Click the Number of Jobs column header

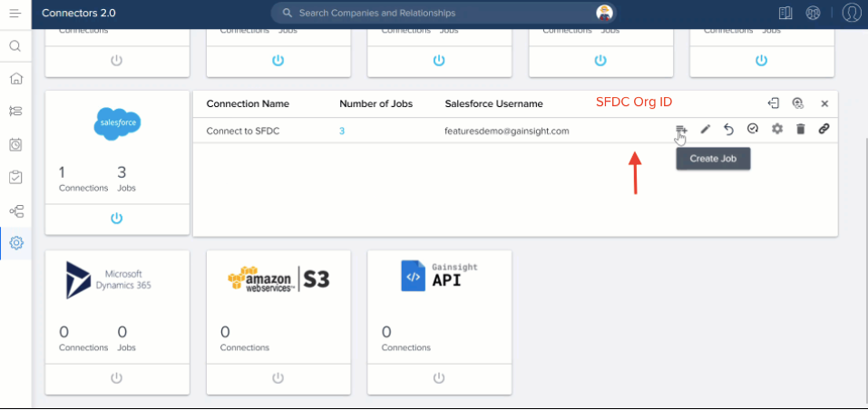pyautogui.click(x=375, y=103)
